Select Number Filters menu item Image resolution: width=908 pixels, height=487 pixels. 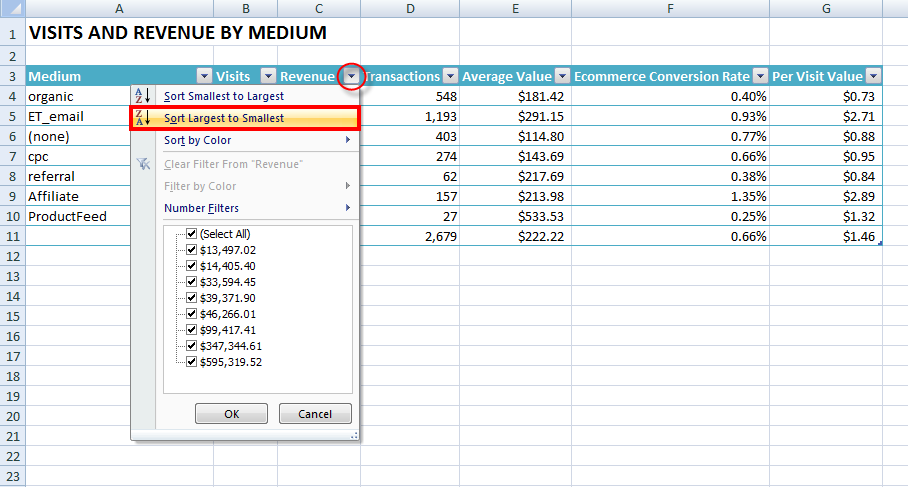coord(246,208)
